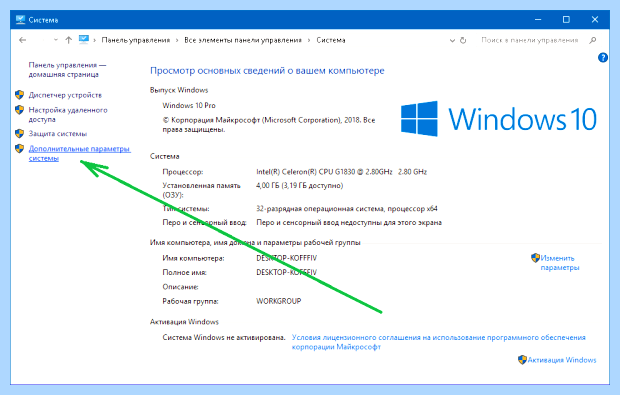
Task: Click the magnifier search icon
Action: (x=592, y=40)
